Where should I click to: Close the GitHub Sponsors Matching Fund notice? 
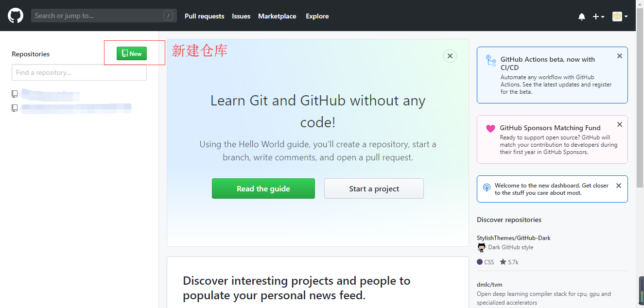pyautogui.click(x=620, y=124)
